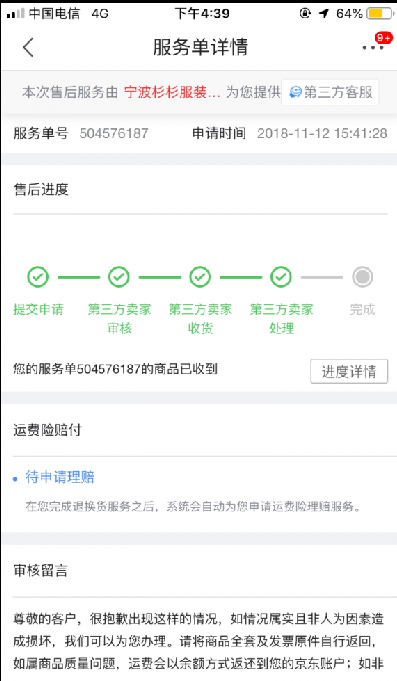Tap the back arrow icon
Screen dimensions: 397x681
(x=28, y=47)
